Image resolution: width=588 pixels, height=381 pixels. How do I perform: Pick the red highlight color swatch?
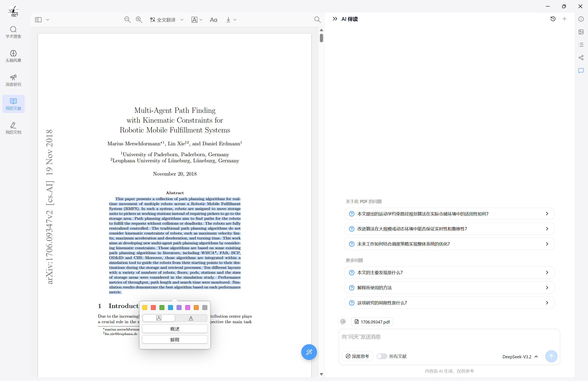(x=153, y=307)
